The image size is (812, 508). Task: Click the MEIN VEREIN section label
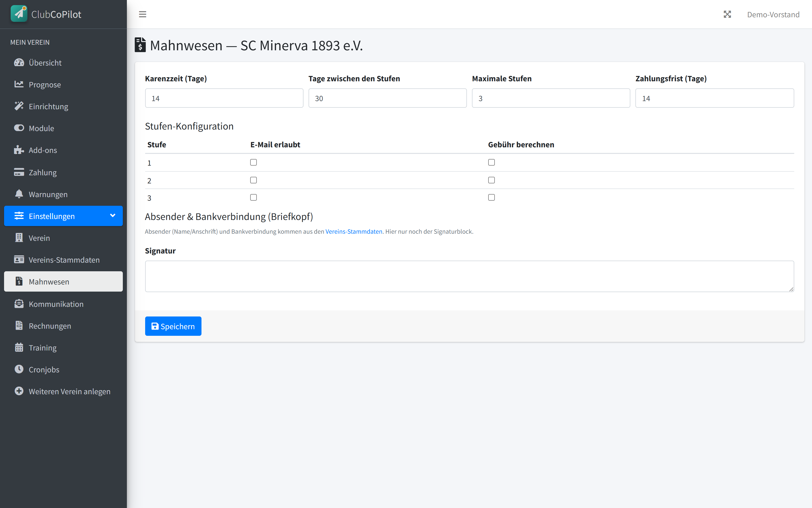[30, 42]
